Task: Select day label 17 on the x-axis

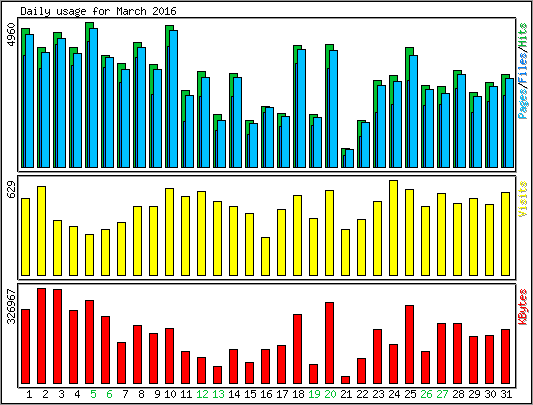Action: click(282, 394)
